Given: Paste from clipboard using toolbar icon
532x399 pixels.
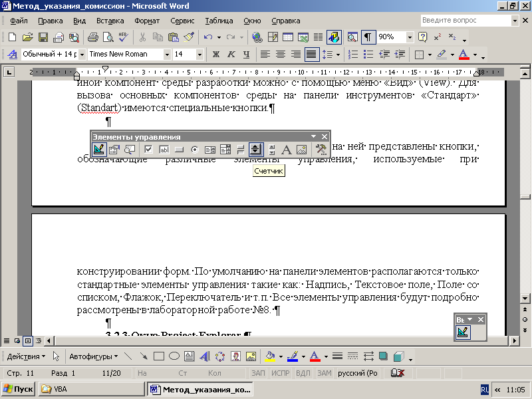Looking at the screenshot, I should (174, 37).
